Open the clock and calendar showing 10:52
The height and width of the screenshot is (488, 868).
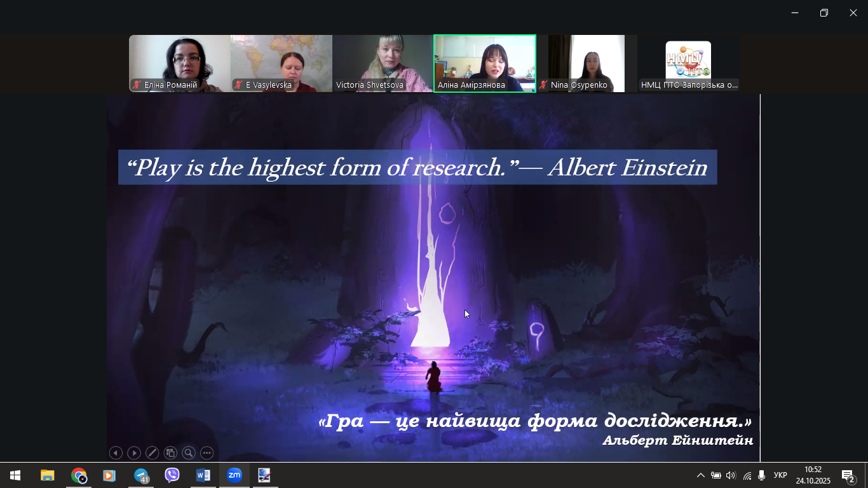click(x=813, y=475)
